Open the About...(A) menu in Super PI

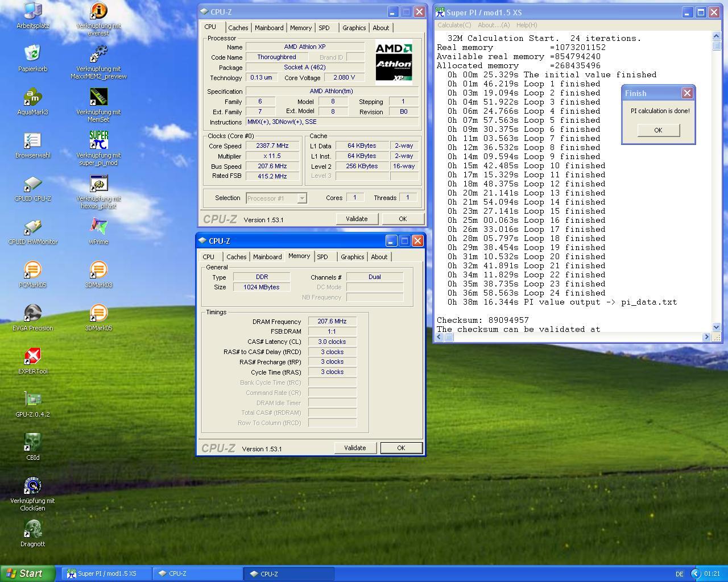(494, 25)
